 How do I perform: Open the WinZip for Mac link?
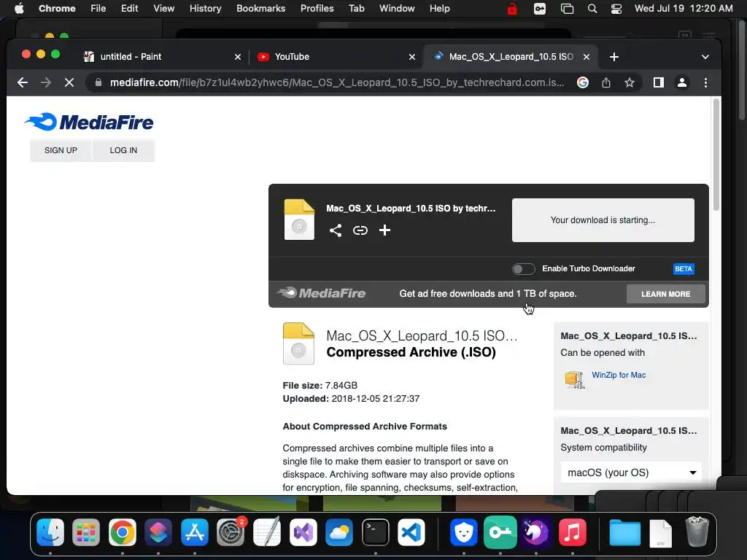[x=619, y=376]
